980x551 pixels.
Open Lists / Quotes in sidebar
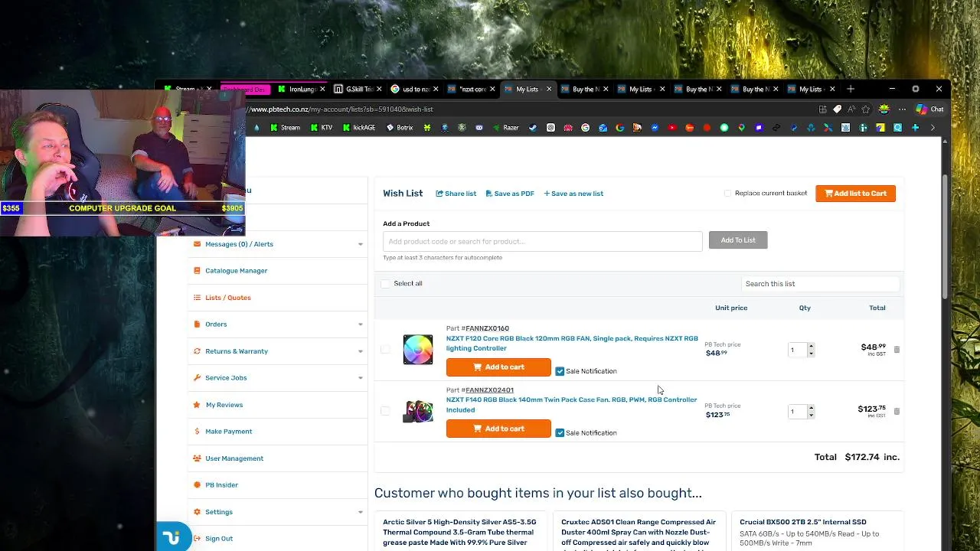click(x=227, y=298)
